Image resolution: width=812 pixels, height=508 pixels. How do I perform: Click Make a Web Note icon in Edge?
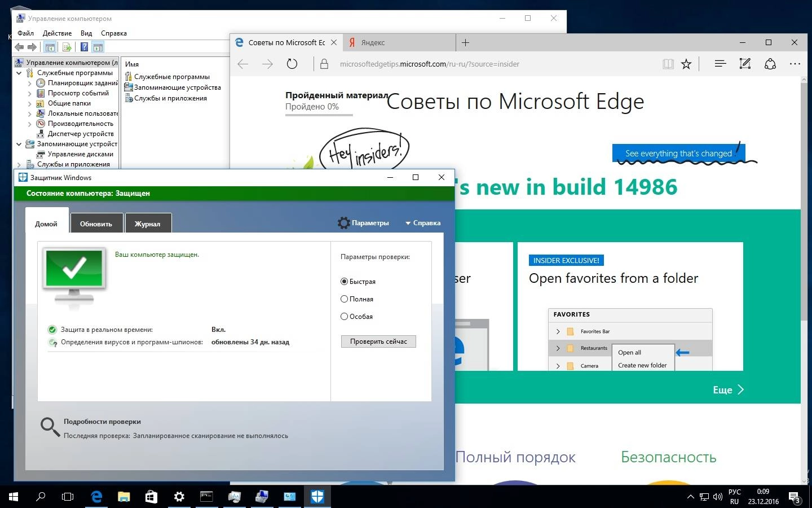pos(745,64)
